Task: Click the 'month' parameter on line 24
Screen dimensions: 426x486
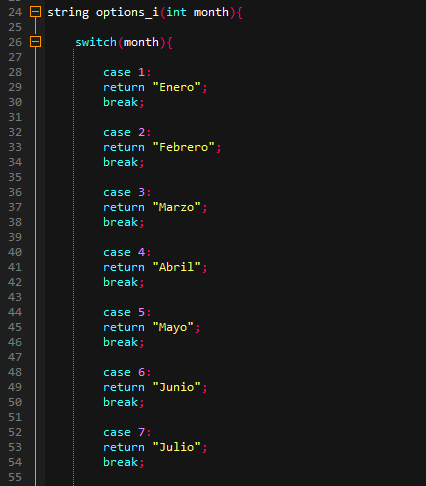Action: (211, 12)
